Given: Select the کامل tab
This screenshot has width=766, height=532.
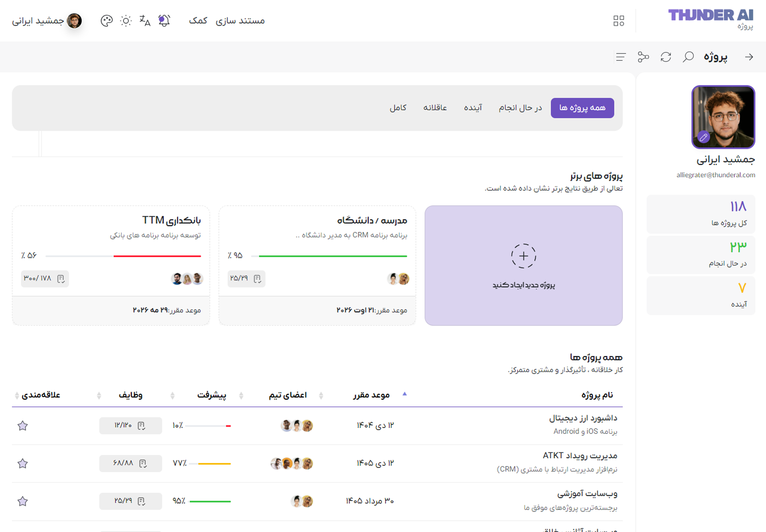Looking at the screenshot, I should pyautogui.click(x=398, y=108).
